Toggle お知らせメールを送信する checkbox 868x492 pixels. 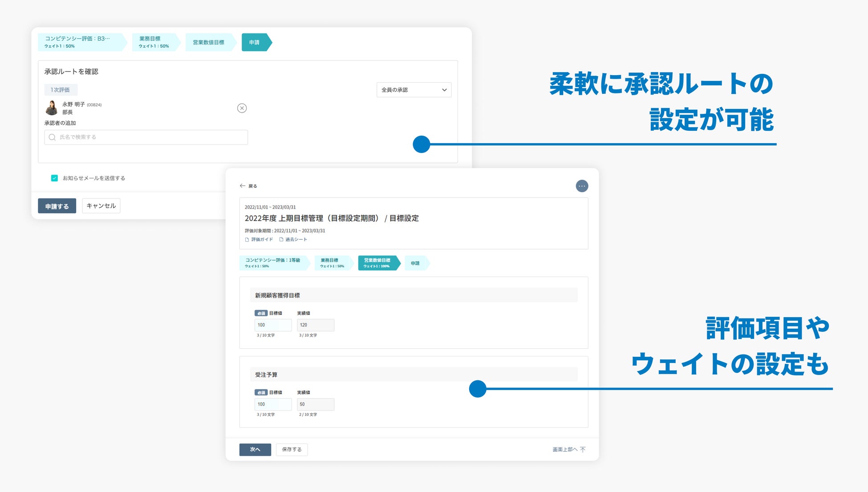click(x=54, y=178)
